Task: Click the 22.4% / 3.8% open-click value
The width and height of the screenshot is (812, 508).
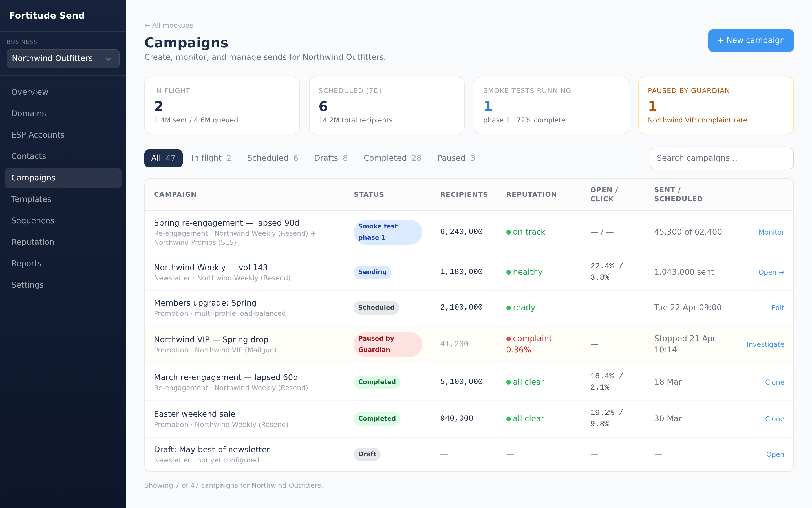Action: click(x=607, y=272)
